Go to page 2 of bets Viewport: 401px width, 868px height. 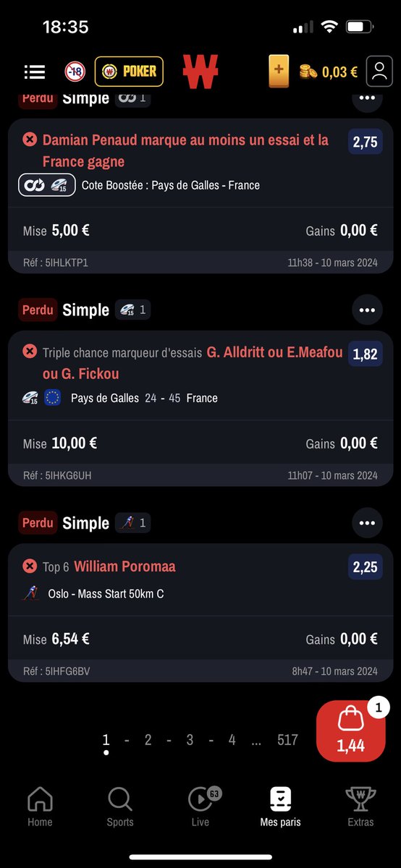pyautogui.click(x=148, y=739)
